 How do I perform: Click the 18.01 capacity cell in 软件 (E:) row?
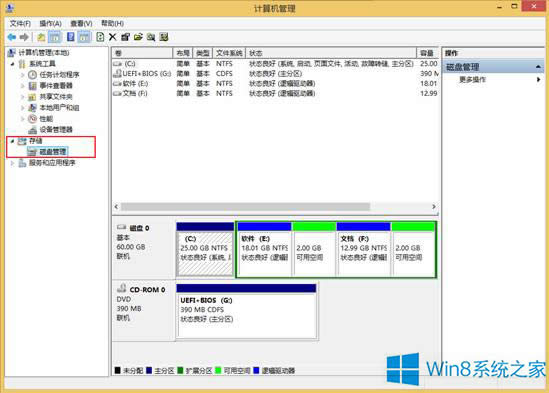(x=429, y=83)
